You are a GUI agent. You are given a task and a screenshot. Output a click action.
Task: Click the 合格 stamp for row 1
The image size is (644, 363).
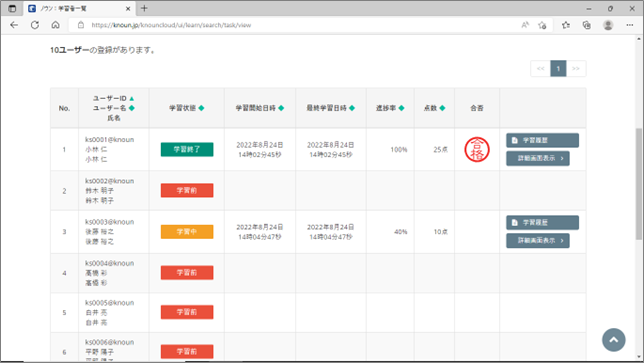[x=477, y=149]
